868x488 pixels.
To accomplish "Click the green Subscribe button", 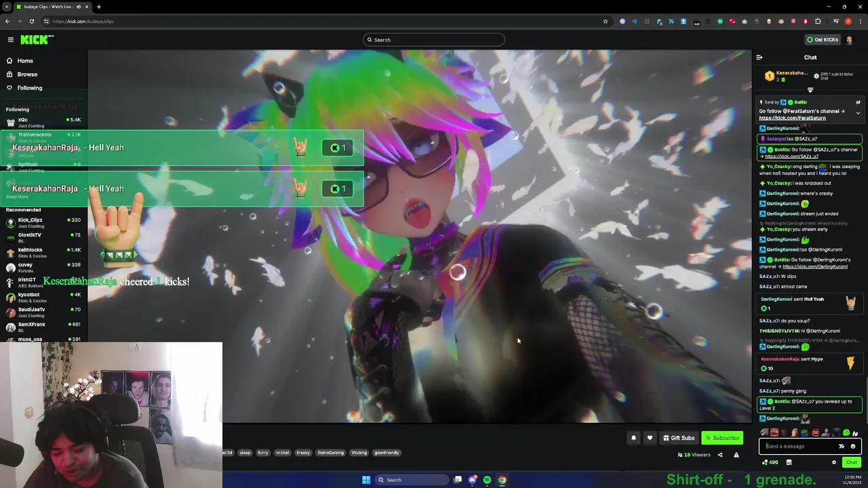I will pyautogui.click(x=722, y=438).
